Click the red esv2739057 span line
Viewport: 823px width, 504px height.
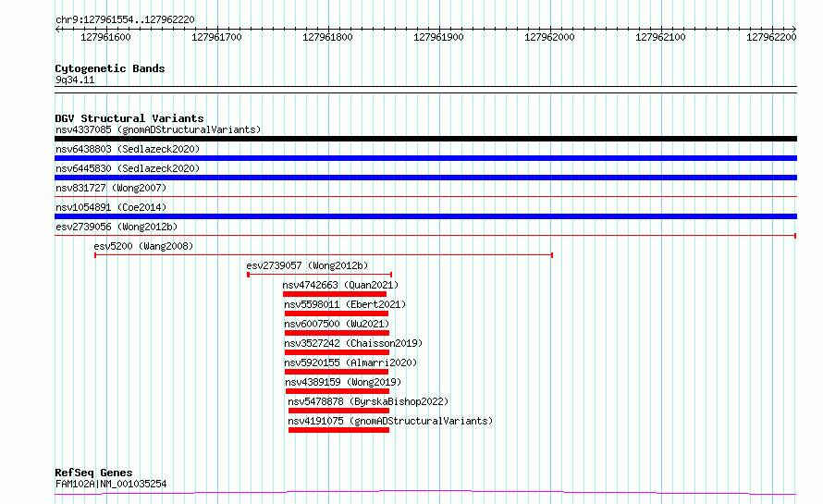pyautogui.click(x=320, y=275)
